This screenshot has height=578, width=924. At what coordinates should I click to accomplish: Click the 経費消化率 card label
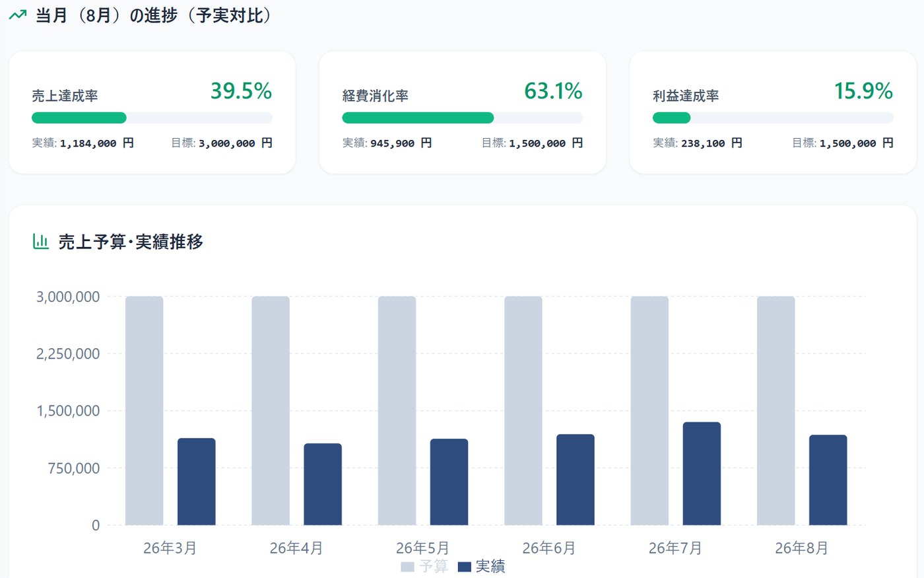(375, 96)
